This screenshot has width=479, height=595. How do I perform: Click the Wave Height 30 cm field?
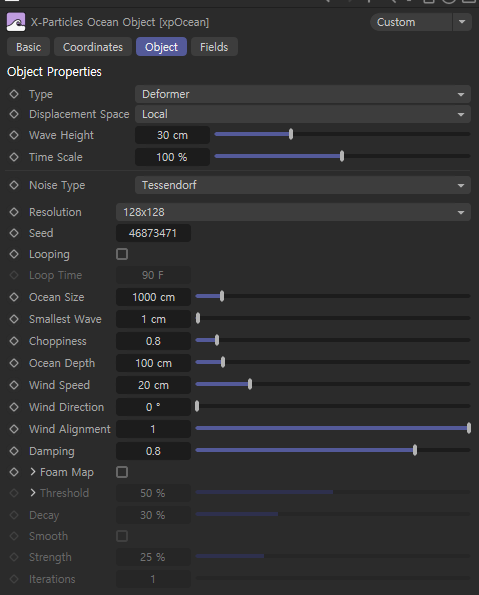click(x=172, y=135)
